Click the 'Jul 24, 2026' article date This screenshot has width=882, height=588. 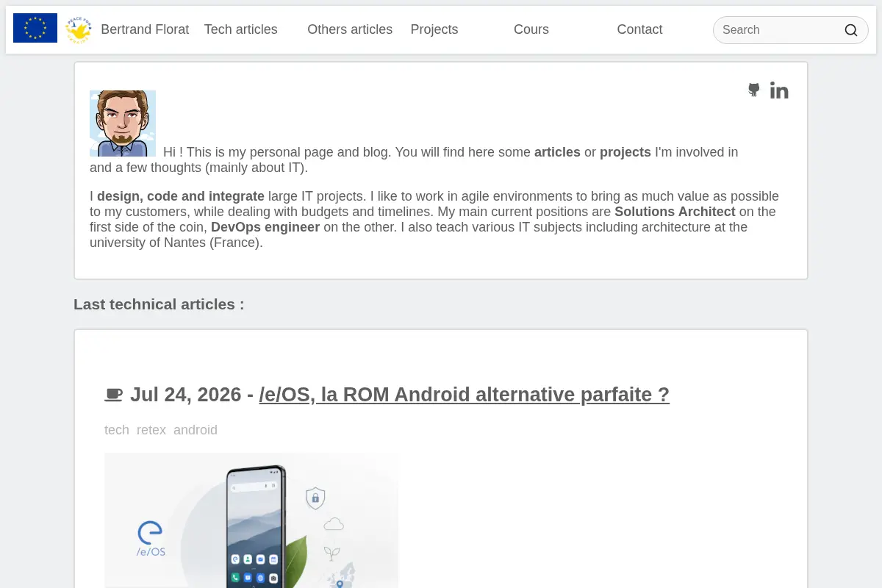pyautogui.click(x=186, y=395)
